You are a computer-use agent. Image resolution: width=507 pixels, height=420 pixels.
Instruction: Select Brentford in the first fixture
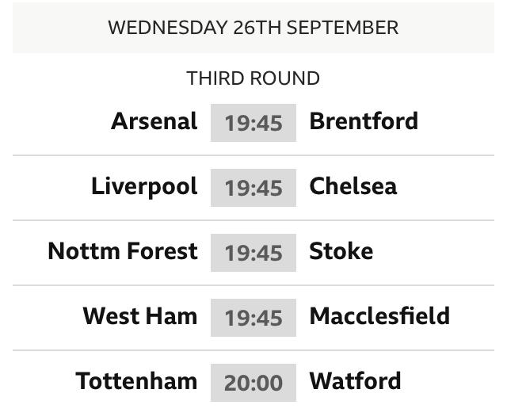click(364, 121)
